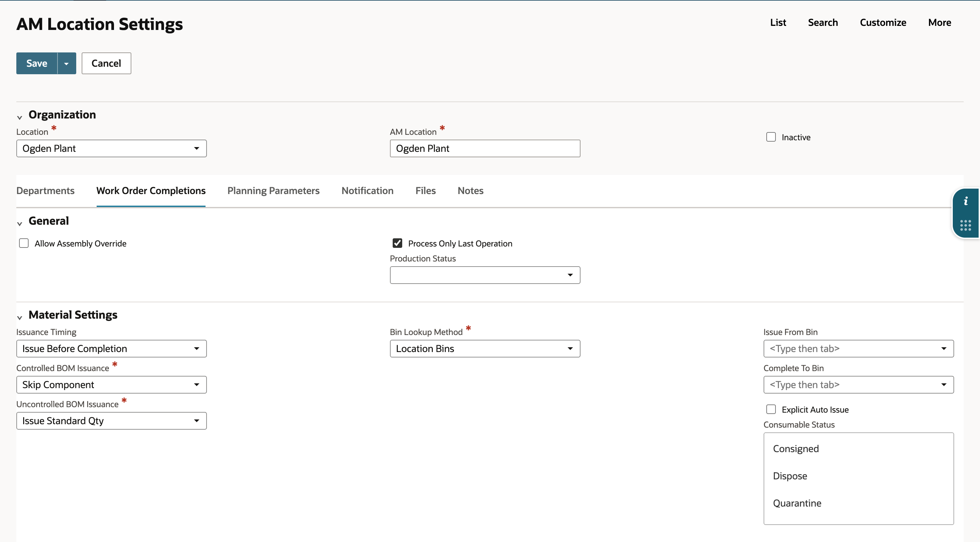Open the Save button dropdown arrow
The height and width of the screenshot is (542, 980).
click(x=67, y=64)
